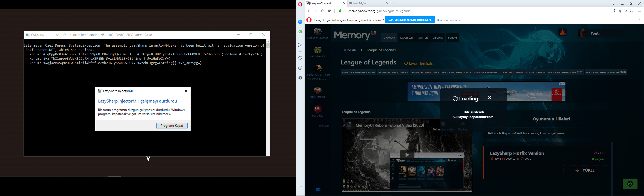This screenshot has width=644, height=196.
Task: Click console window scrollbar up arrow
Action: pyautogui.click(x=268, y=41)
